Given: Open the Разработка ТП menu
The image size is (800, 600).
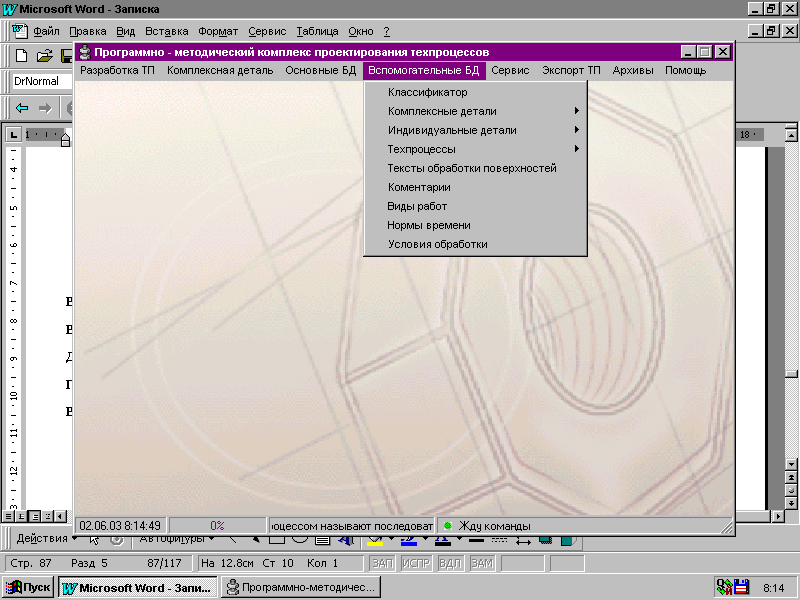Looking at the screenshot, I should [x=117, y=70].
